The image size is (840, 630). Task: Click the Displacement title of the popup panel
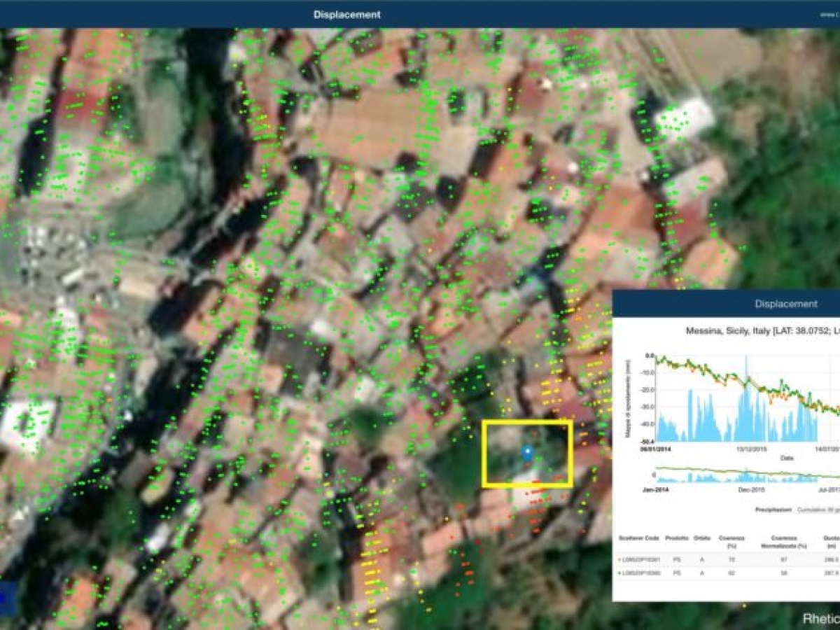pyautogui.click(x=785, y=304)
